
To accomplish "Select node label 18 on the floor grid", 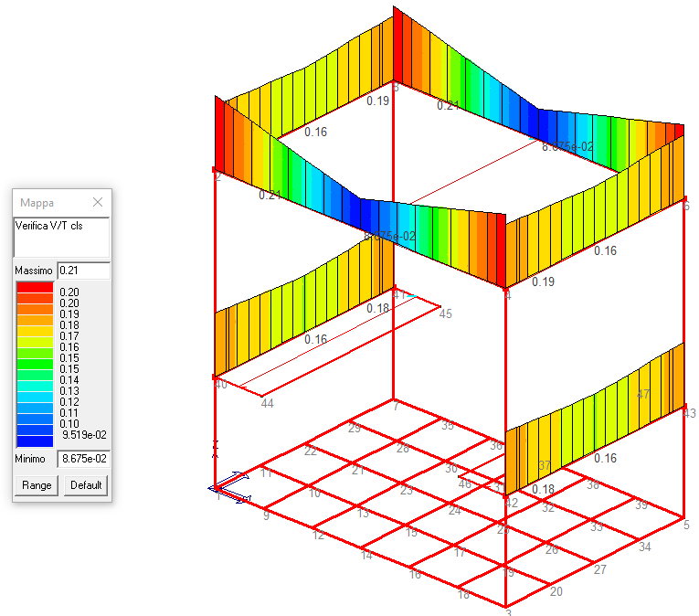I will coord(463,594).
